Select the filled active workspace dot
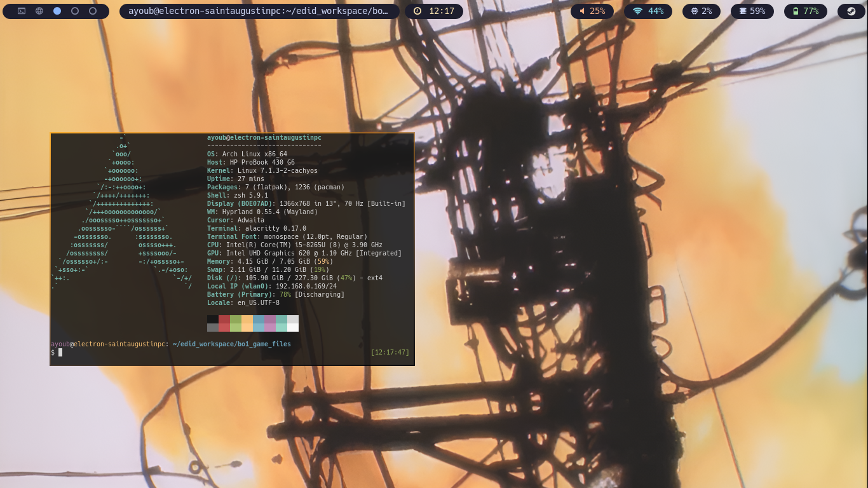Screen dimensions: 868x488 [57, 11]
